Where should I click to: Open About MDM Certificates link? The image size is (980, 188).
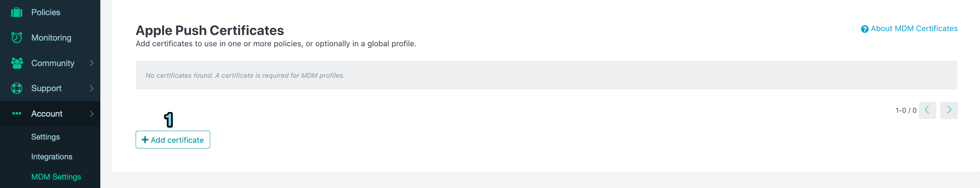(914, 29)
